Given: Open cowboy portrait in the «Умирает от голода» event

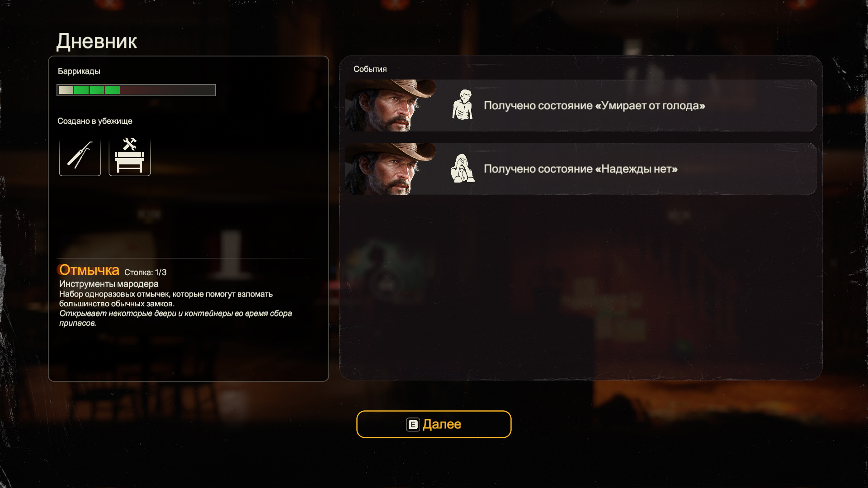Looking at the screenshot, I should tap(391, 105).
